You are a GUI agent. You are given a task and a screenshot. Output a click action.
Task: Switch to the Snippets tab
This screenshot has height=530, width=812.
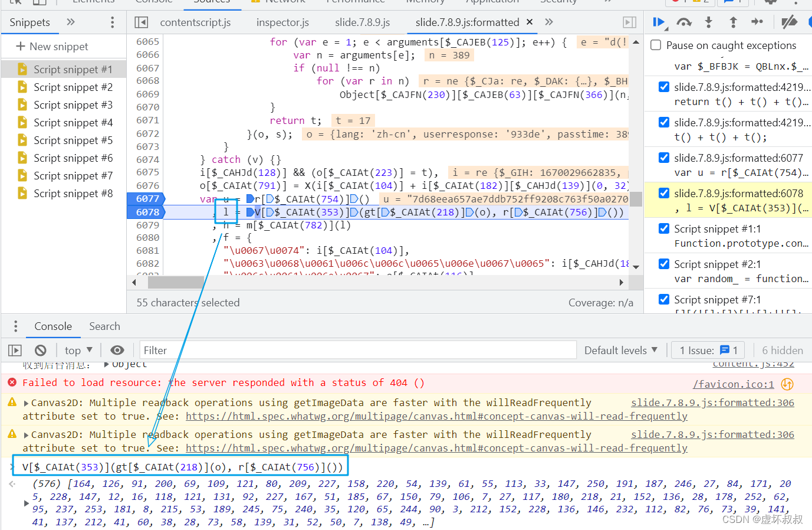(29, 22)
